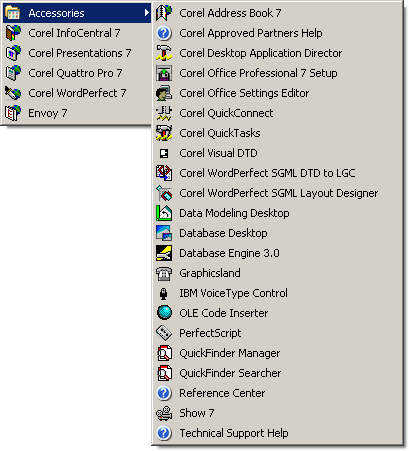Launch Envoy 7 from menu

pos(77,113)
